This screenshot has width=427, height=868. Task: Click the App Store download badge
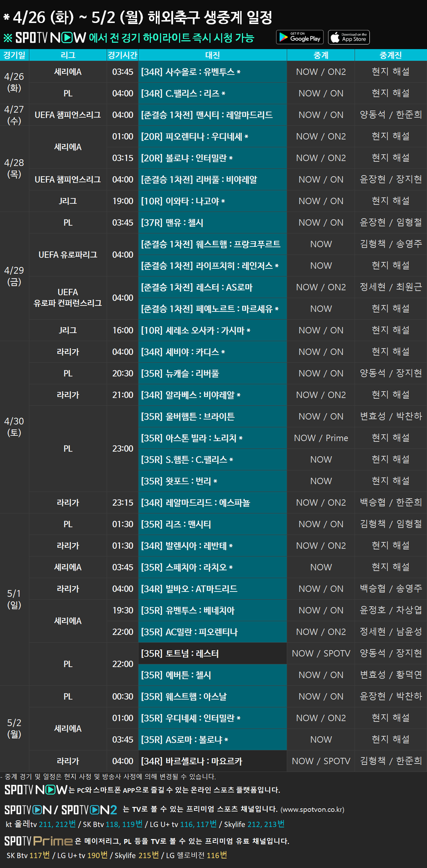[349, 37]
